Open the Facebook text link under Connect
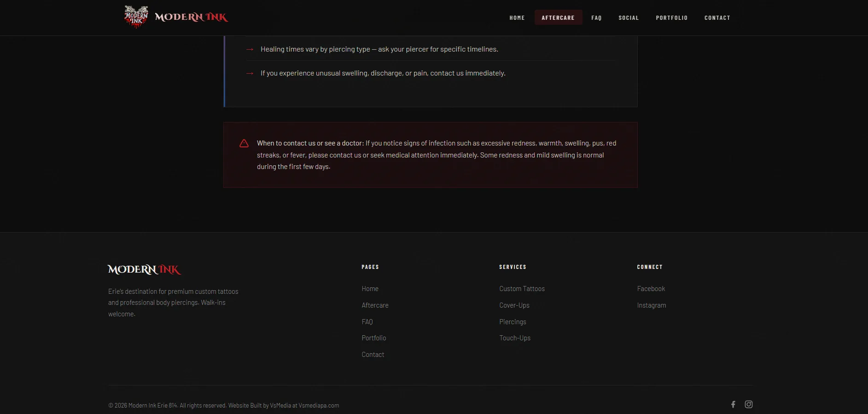This screenshot has width=868, height=414. tap(651, 289)
